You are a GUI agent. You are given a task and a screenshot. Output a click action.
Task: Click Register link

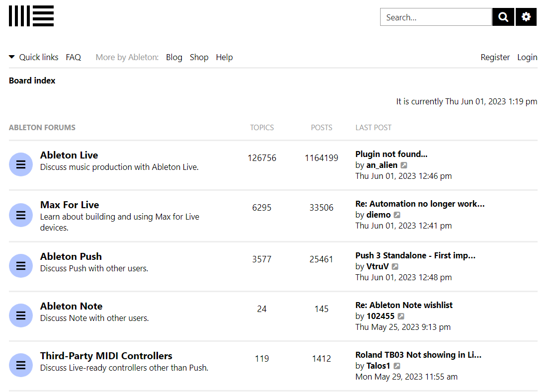point(495,57)
